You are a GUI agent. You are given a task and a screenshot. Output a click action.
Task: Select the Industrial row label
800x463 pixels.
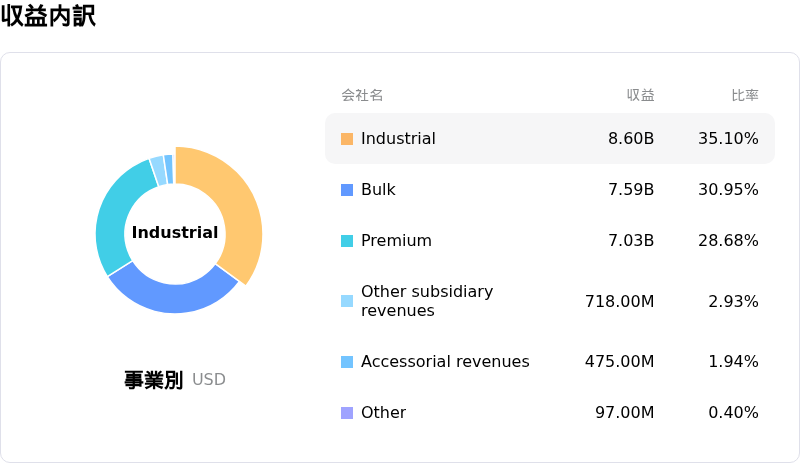pyautogui.click(x=398, y=139)
